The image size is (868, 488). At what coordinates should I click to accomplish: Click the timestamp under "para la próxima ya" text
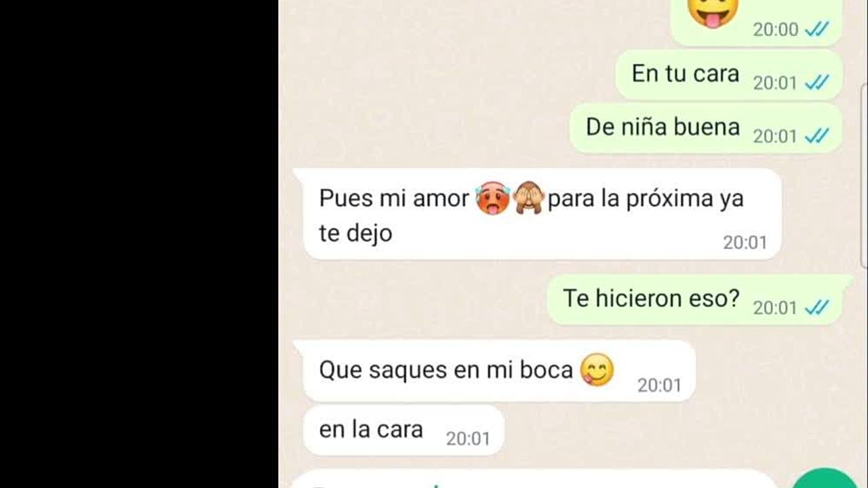[x=745, y=243]
